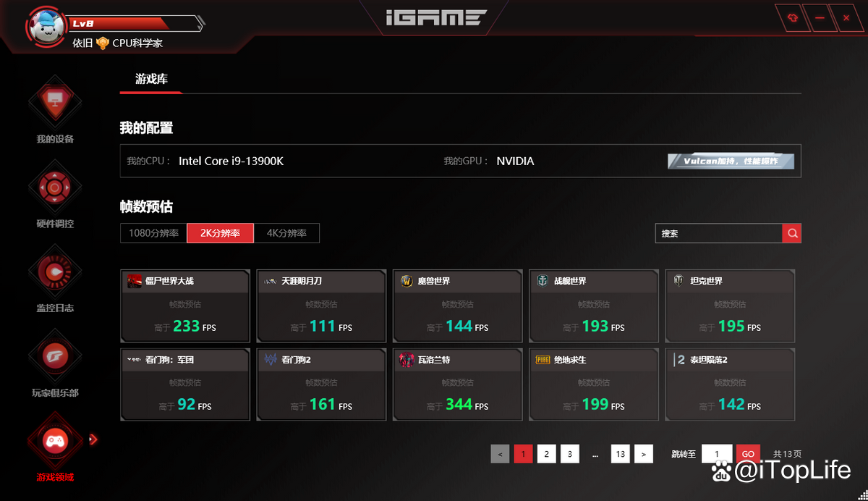
Task: Go to previous page with < arrow
Action: tap(500, 454)
